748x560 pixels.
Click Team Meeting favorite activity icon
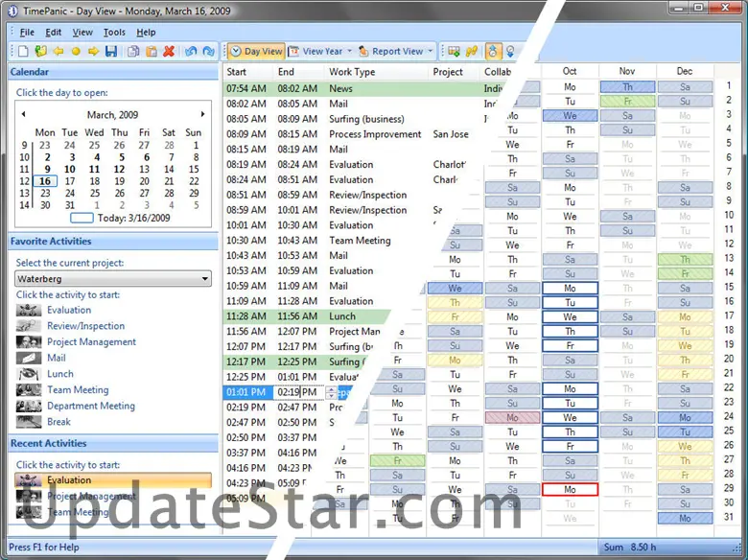[x=29, y=389]
